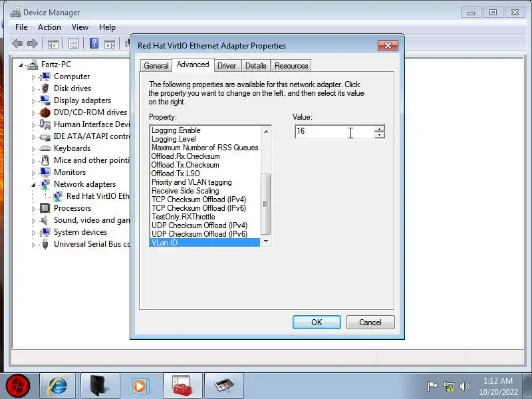The width and height of the screenshot is (532, 399).
Task: Click the Universal Serial Bus controllers icon
Action: (45, 244)
